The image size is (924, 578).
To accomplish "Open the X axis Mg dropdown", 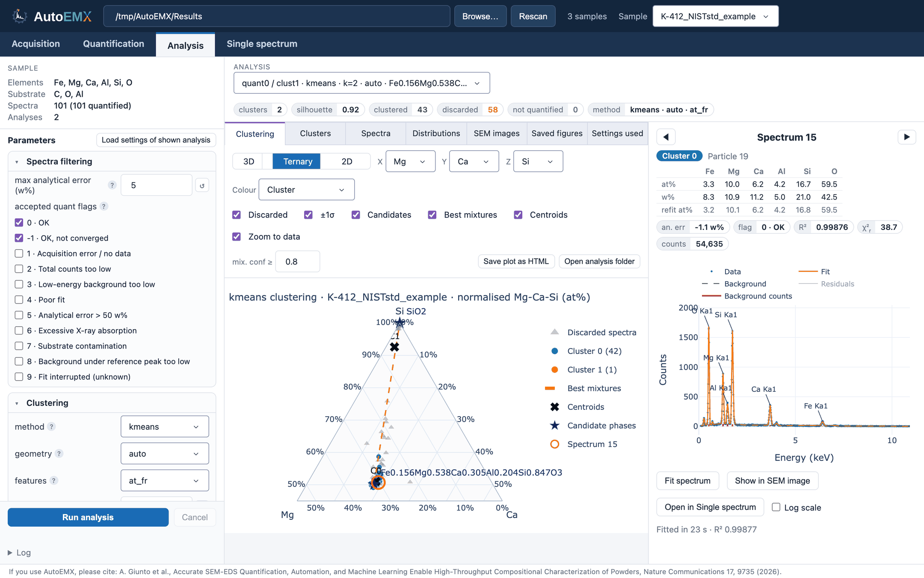I will pos(410,161).
